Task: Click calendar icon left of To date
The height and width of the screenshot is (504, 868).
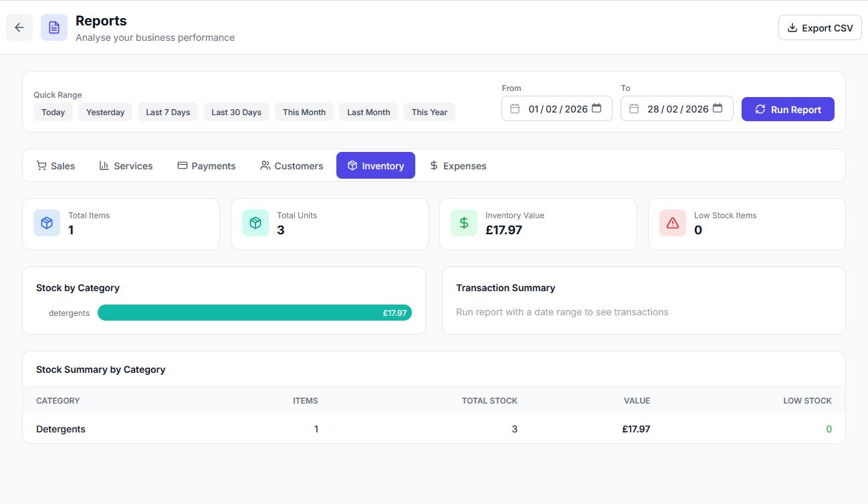Action: [634, 108]
